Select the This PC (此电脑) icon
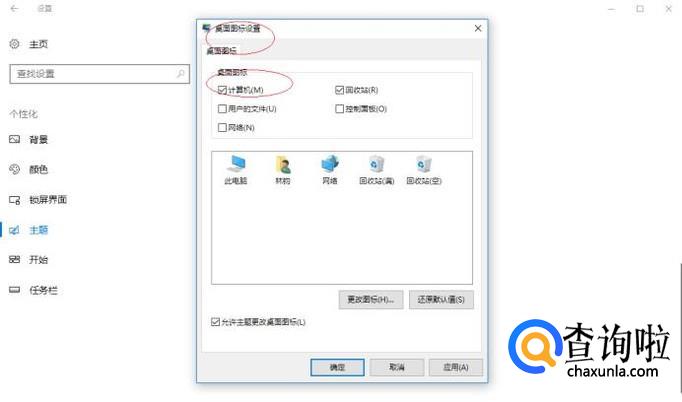Image resolution: width=682 pixels, height=402 pixels. click(236, 165)
